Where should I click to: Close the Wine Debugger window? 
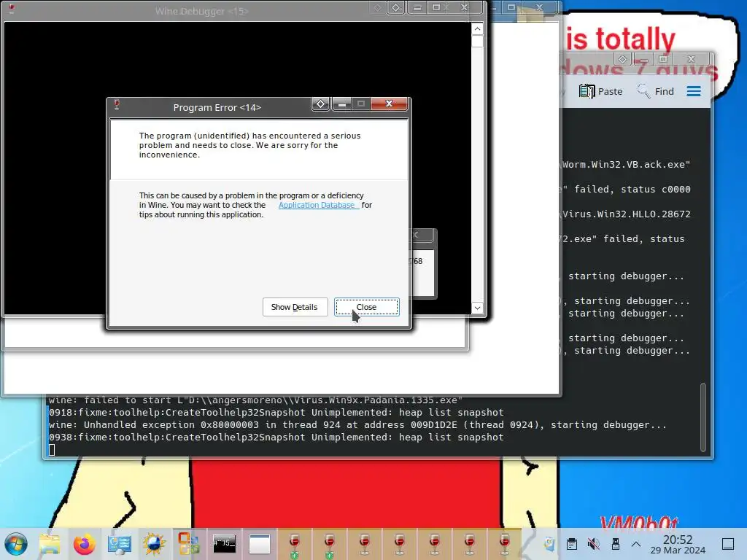[x=464, y=7]
